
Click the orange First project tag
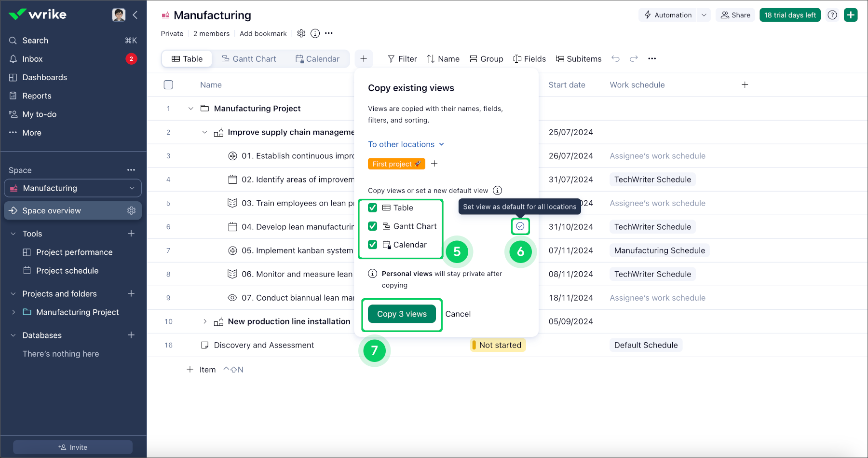pyautogui.click(x=396, y=164)
